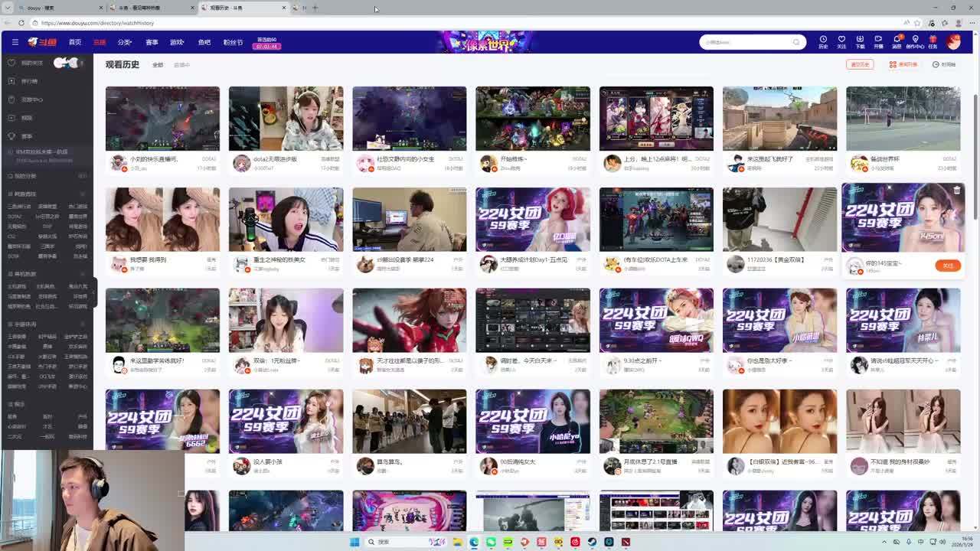Collapse the left sidebar with edge arrow
The width and height of the screenshot is (980, 551).
click(93, 293)
